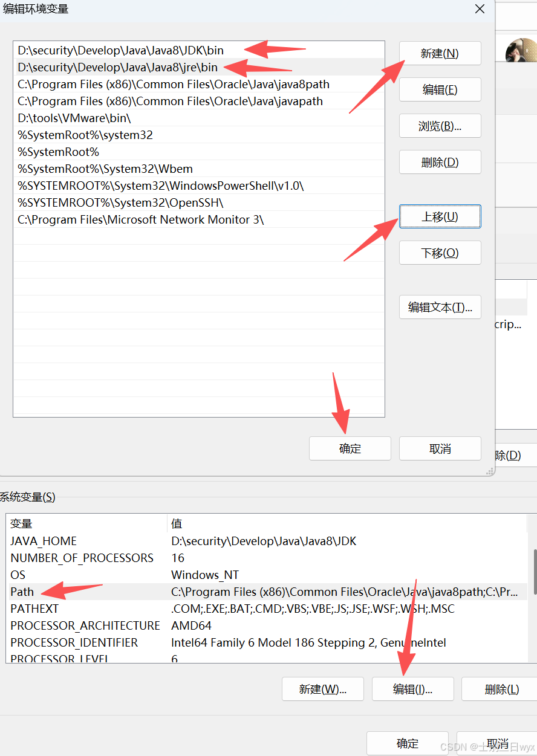Select the D:\security\Develop\Java\Java8\JDK\bin entry
This screenshot has width=537, height=756.
(199, 50)
